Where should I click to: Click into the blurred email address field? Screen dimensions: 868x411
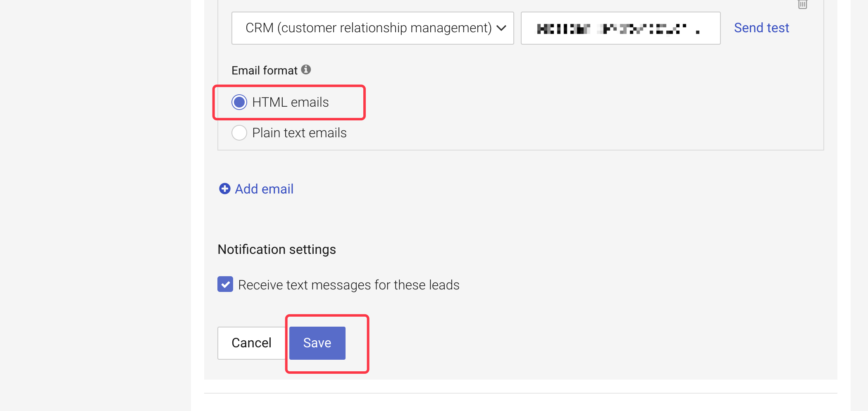[620, 28]
